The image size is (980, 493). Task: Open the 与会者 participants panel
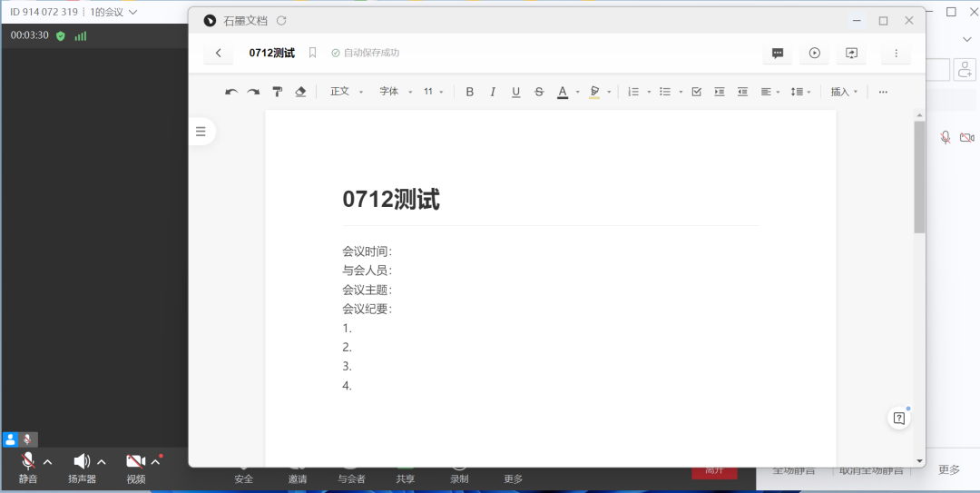point(351,478)
